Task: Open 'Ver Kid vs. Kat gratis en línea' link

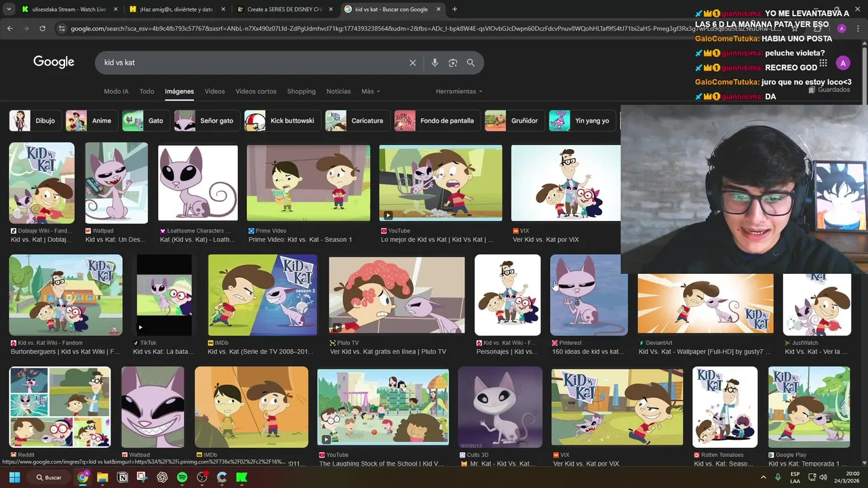Action: point(388,352)
